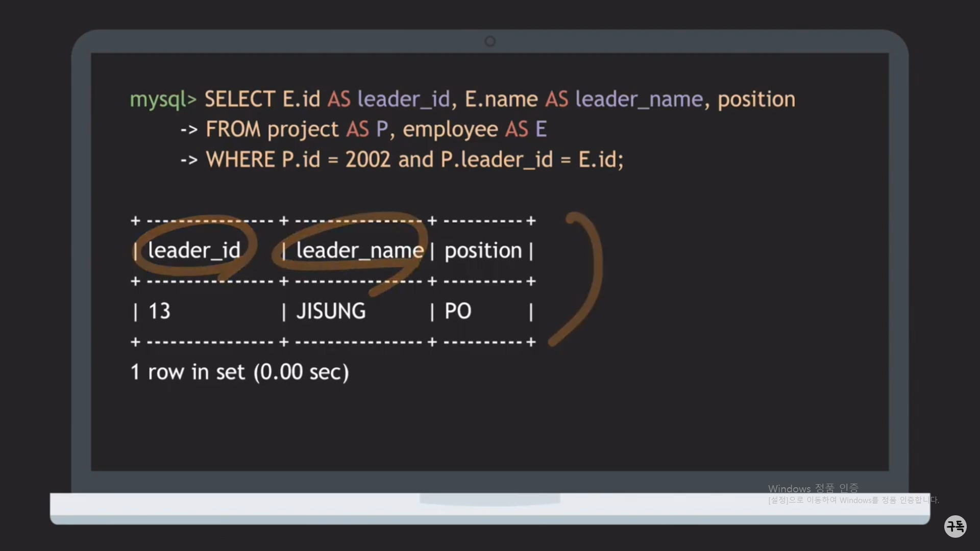Click the SELECT keyword in the query
This screenshot has width=980, height=551.
coord(240,99)
